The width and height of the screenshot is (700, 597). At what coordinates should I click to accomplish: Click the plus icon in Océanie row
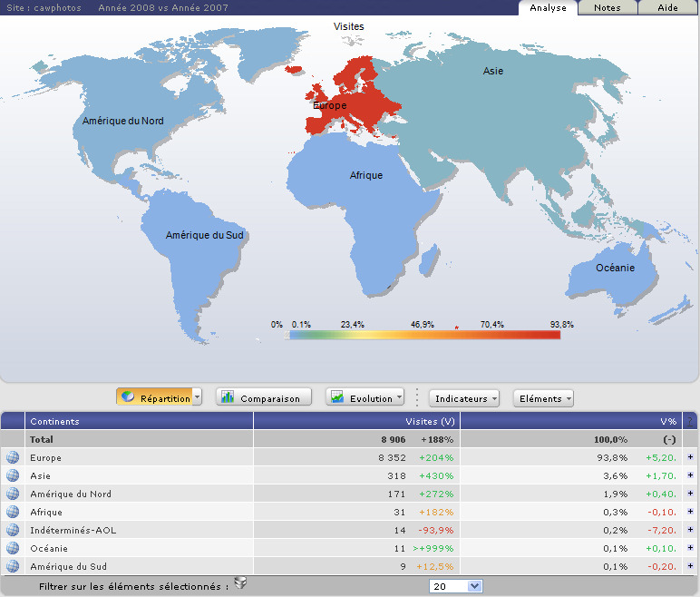690,547
